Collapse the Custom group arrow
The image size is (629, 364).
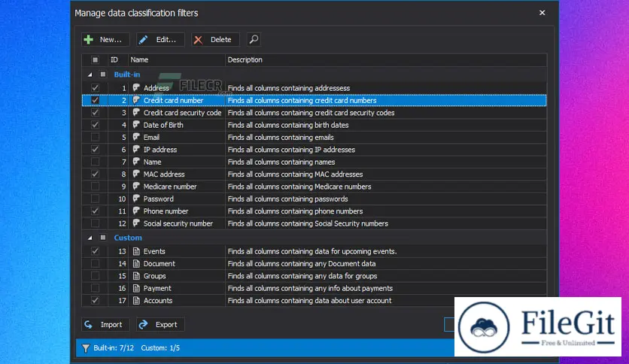(90, 238)
